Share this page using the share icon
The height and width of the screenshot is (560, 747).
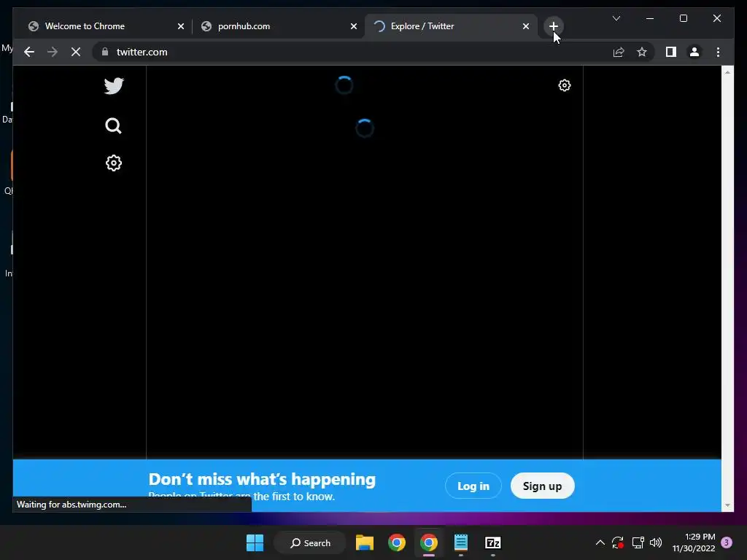click(619, 52)
